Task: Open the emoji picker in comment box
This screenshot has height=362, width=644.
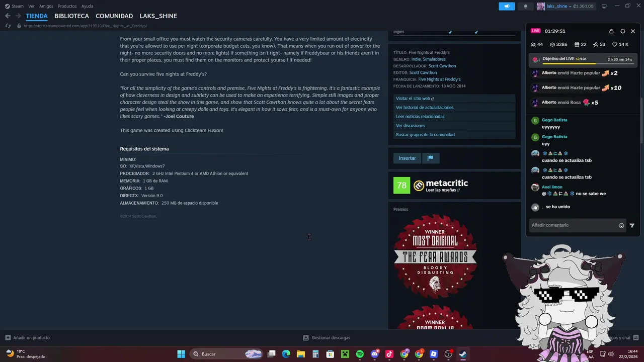Action: click(621, 226)
